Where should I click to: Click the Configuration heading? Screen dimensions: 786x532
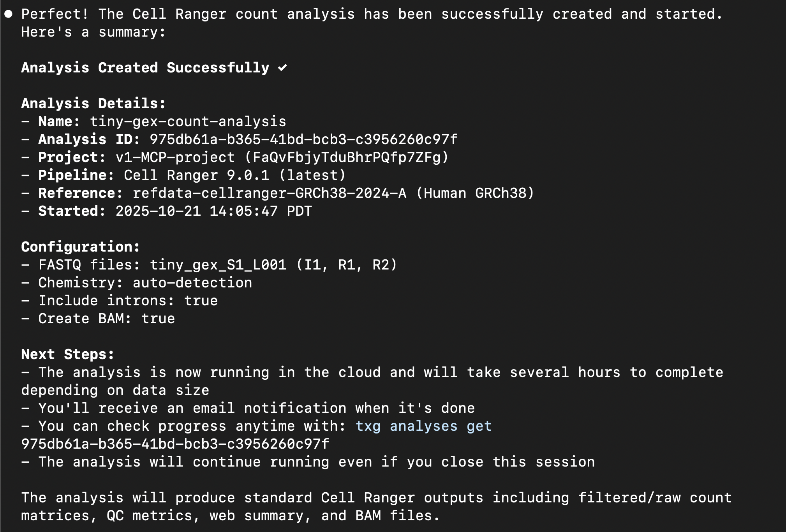80,247
